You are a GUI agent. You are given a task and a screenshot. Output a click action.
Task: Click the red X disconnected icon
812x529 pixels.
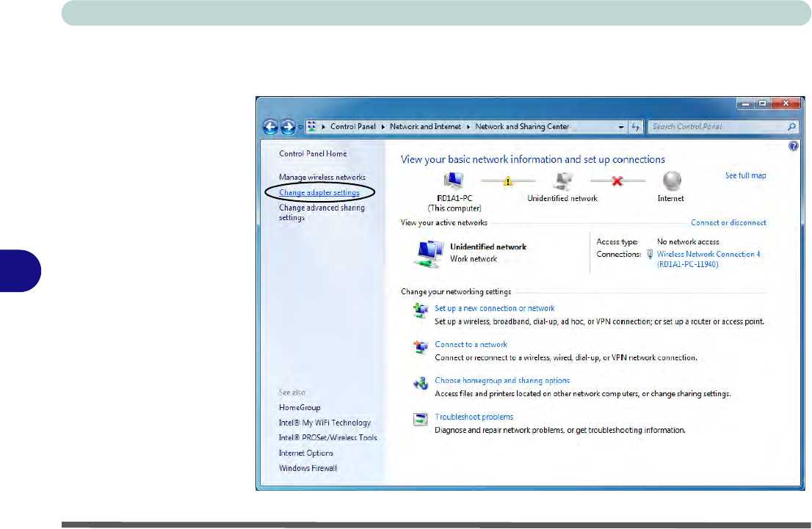click(617, 180)
